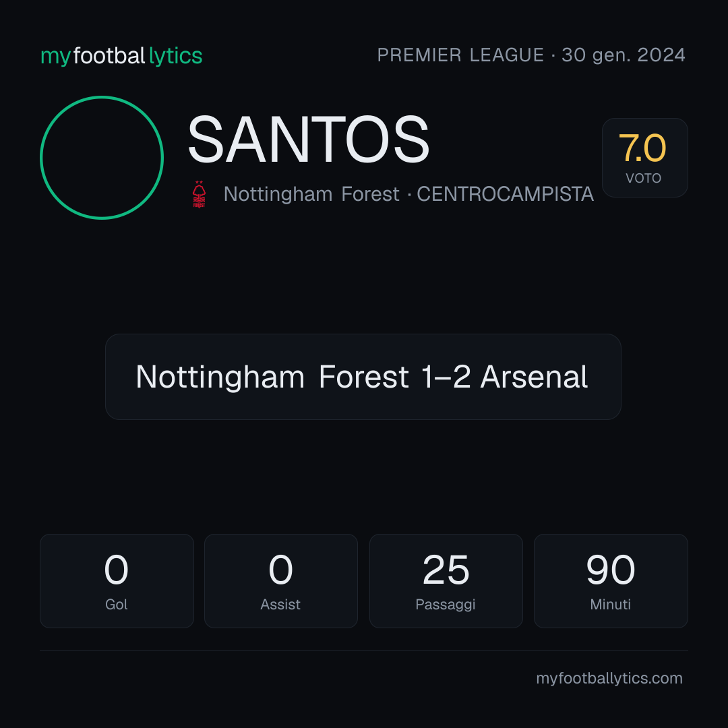Click the Minuti stat card showing 90
This screenshot has height=728, width=728.
coord(611,581)
